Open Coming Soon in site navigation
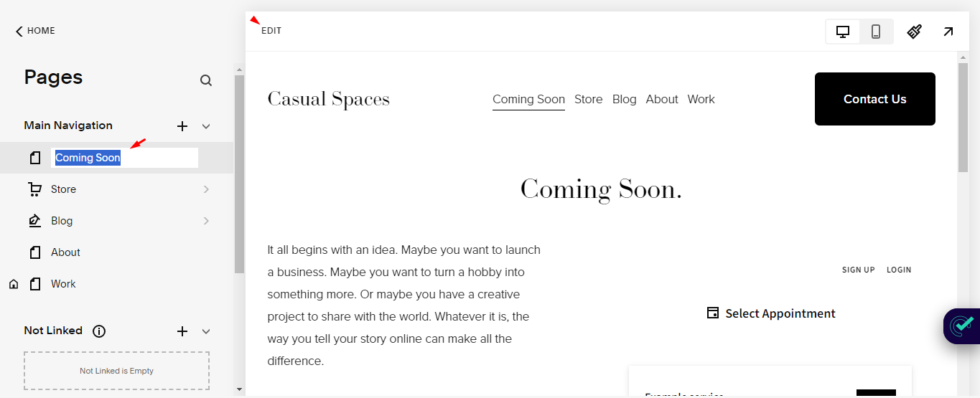This screenshot has width=980, height=398. tap(528, 100)
